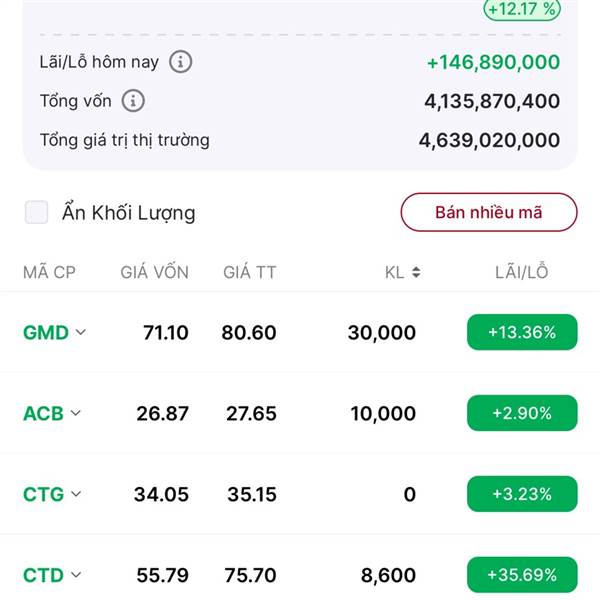Tap info icon next to Tổng vốn
This screenshot has width=600, height=600.
click(x=133, y=101)
